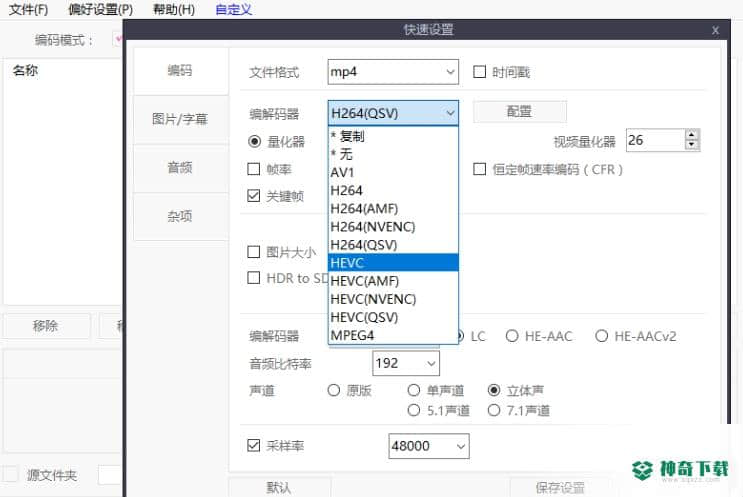Image resolution: width=743 pixels, height=497 pixels.
Task: Switch to the 杂项 tab
Action: pos(181,216)
